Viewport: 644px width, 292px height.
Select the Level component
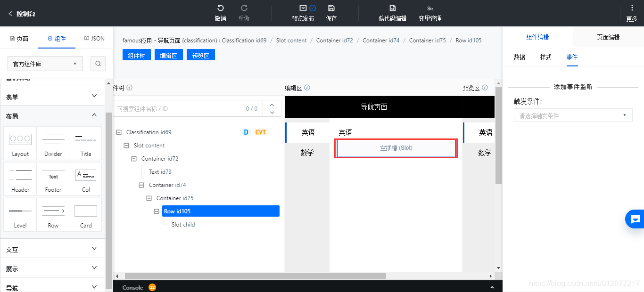pyautogui.click(x=20, y=214)
